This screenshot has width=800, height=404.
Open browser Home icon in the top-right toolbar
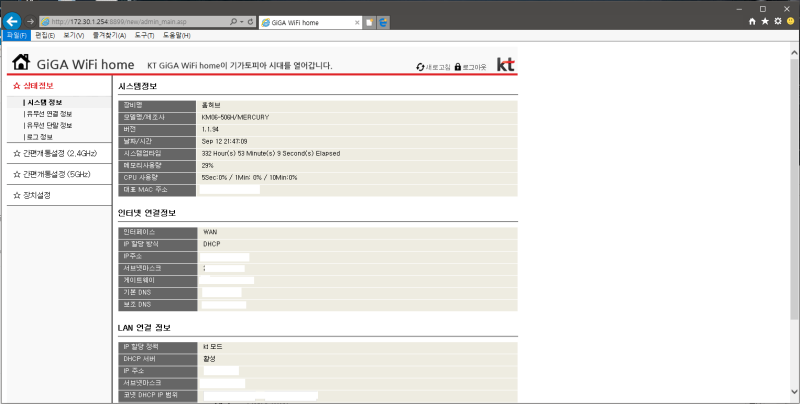[752, 21]
